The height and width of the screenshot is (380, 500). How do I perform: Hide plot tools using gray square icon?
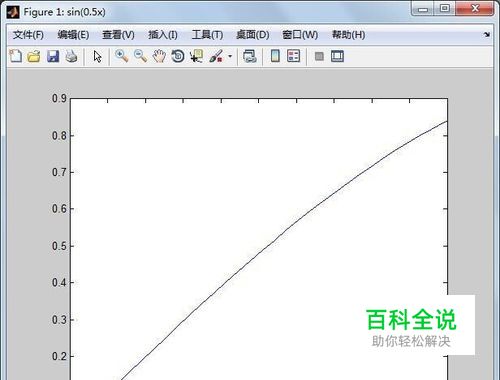[x=319, y=56]
